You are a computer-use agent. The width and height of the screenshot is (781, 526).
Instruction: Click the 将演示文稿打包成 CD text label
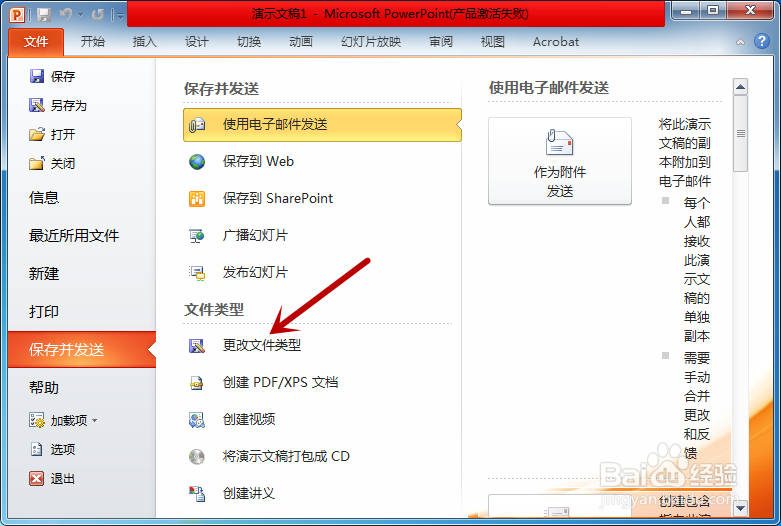tap(286, 456)
